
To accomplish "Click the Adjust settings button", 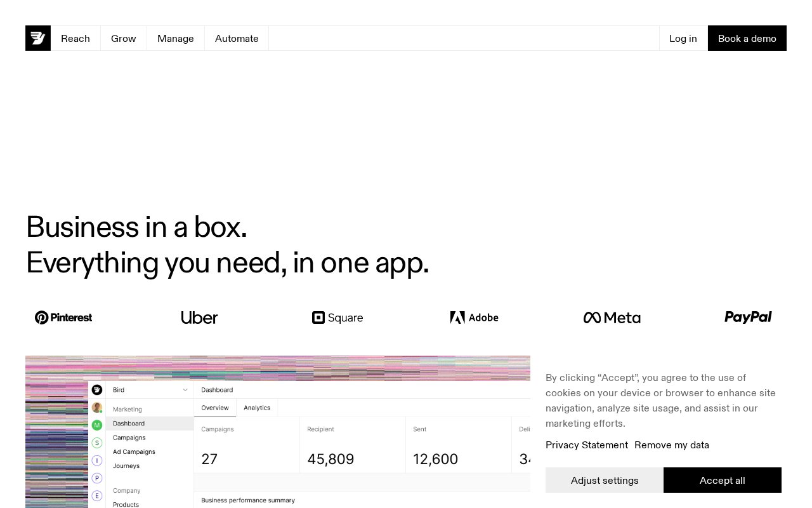I will [x=605, y=480].
